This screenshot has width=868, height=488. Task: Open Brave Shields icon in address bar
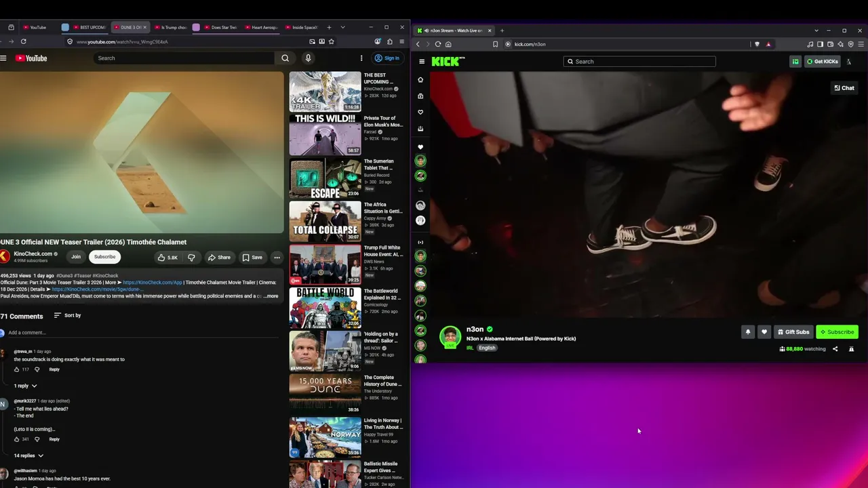757,44
